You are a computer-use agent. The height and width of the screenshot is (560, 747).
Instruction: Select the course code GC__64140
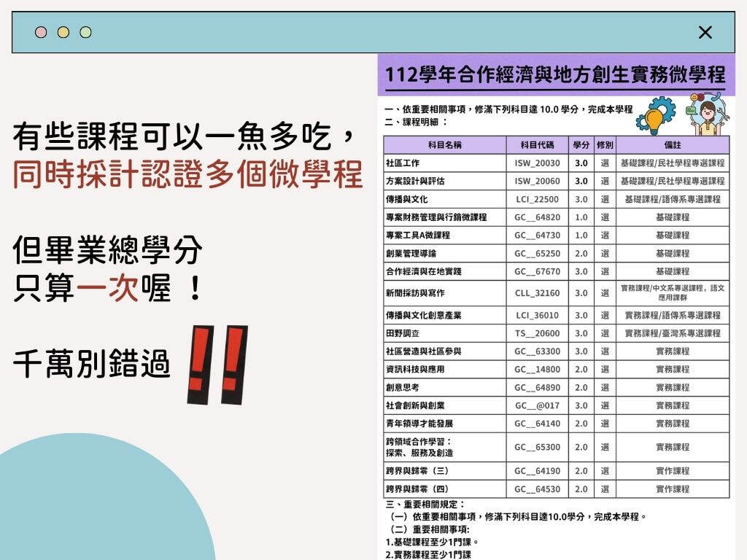point(537,424)
